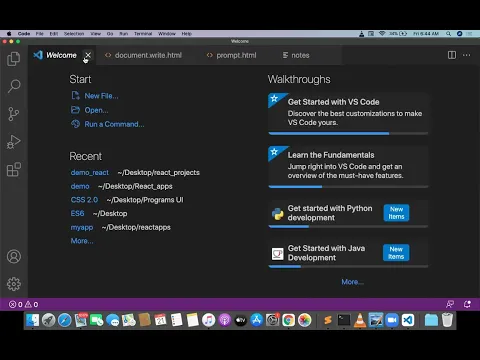
Task: Open the View menu
Action: pos(96,34)
